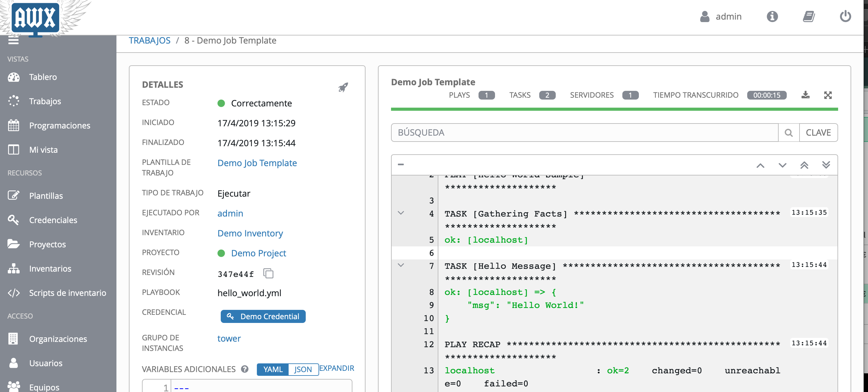Screen dimensions: 868x392
Task: Click the download output icon
Action: coord(806,95)
